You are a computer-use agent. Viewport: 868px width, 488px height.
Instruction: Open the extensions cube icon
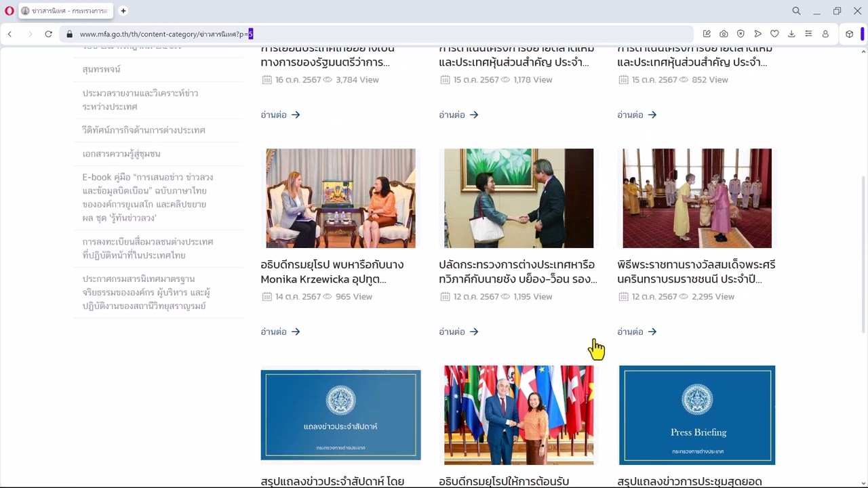(849, 34)
